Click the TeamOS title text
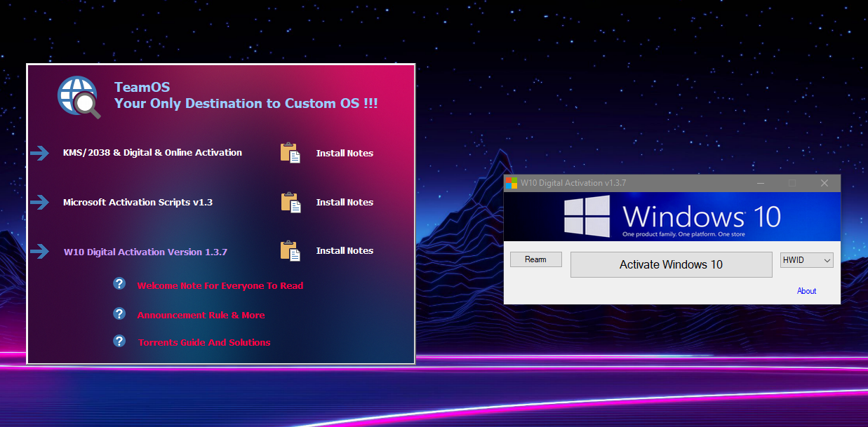Image resolution: width=868 pixels, height=427 pixels. [x=142, y=88]
